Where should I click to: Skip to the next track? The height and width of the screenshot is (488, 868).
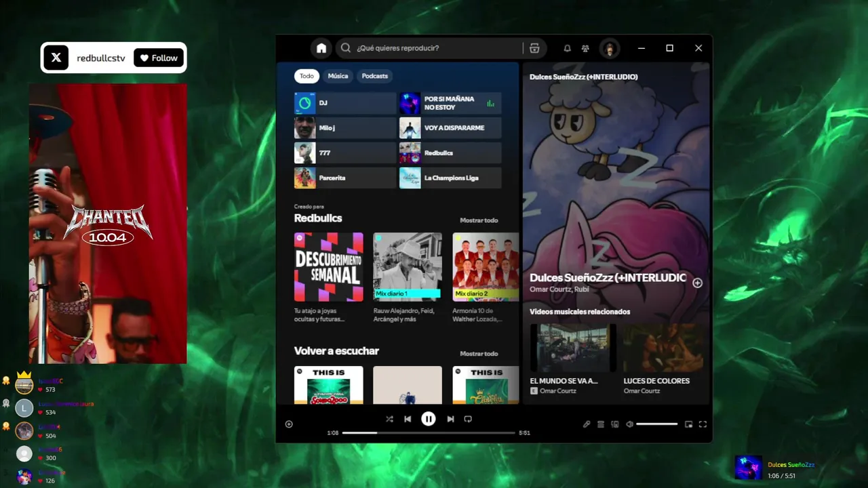tap(450, 419)
